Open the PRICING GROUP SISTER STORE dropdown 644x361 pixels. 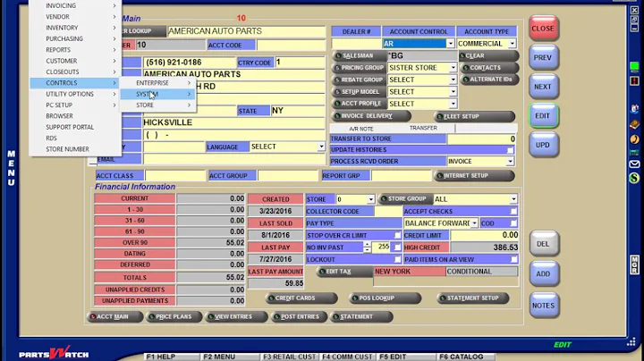tap(453, 68)
